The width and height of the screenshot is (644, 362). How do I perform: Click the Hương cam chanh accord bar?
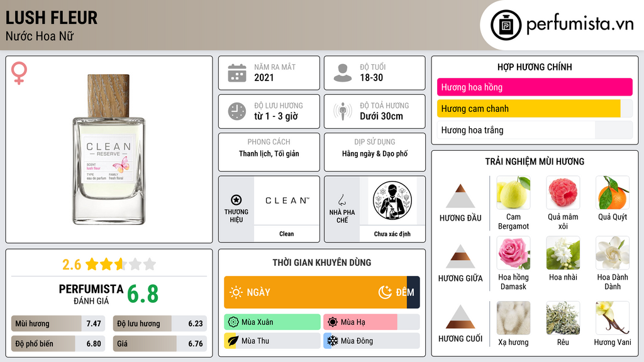[535, 109]
